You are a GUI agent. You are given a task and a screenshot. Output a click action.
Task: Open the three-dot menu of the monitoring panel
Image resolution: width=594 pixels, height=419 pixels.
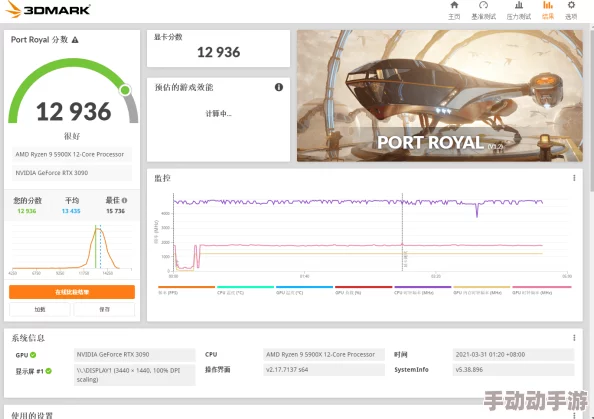point(574,178)
